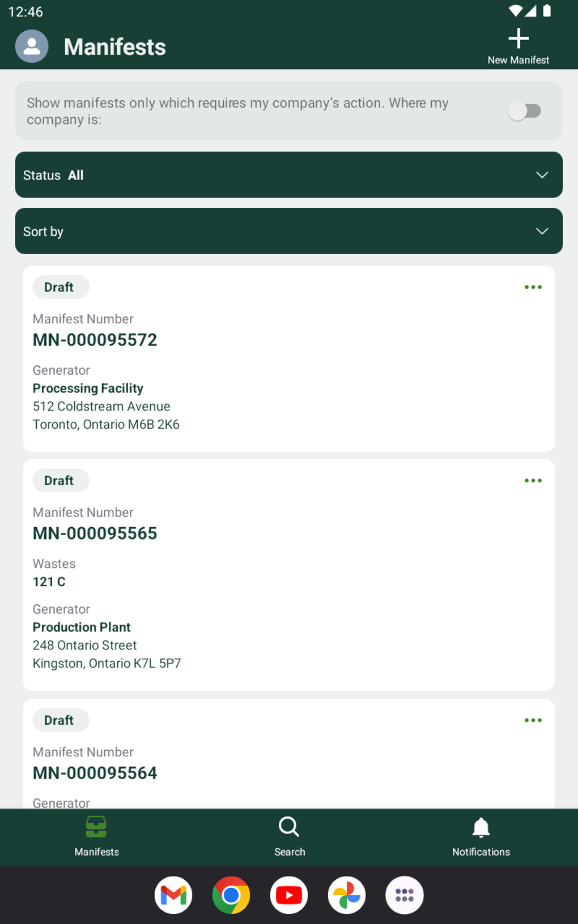Switch to the Notifications tab

tap(481, 837)
